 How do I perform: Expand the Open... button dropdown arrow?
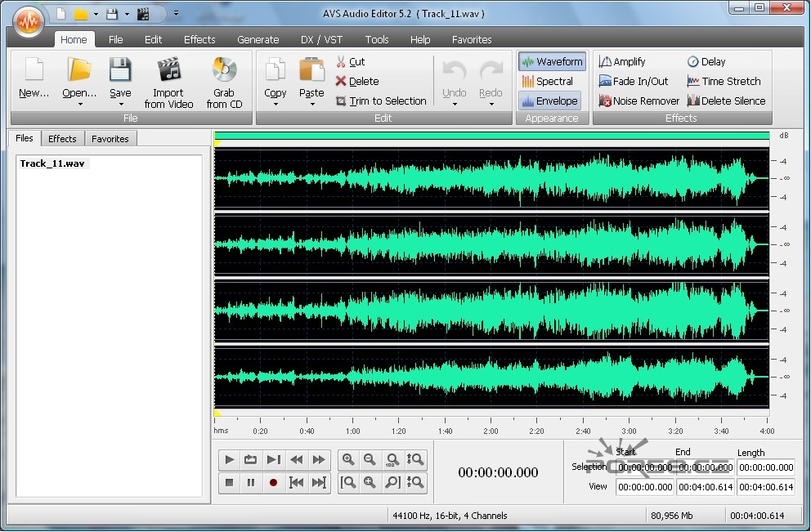coord(80,105)
